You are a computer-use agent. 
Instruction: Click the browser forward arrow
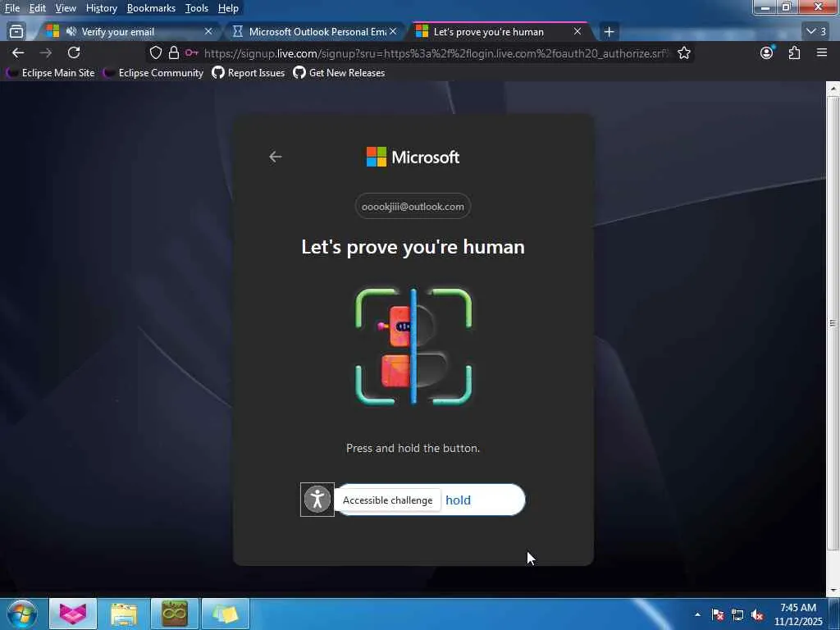46,52
